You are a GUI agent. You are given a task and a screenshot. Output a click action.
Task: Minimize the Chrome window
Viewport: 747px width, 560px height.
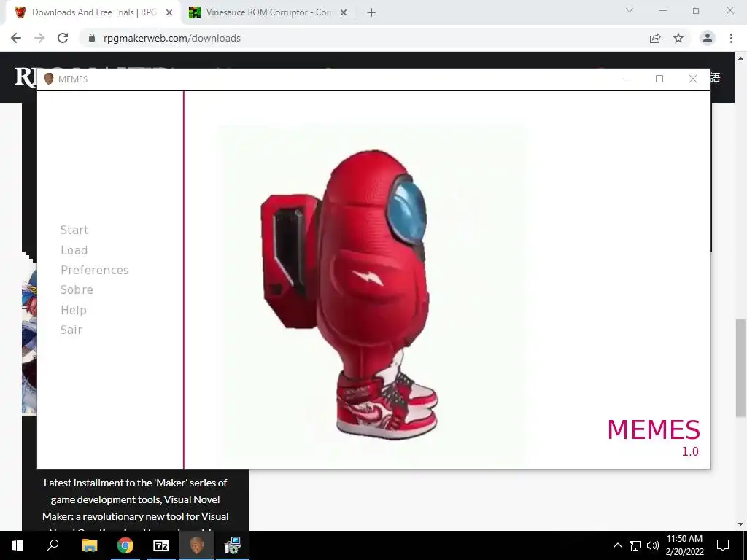click(x=663, y=10)
